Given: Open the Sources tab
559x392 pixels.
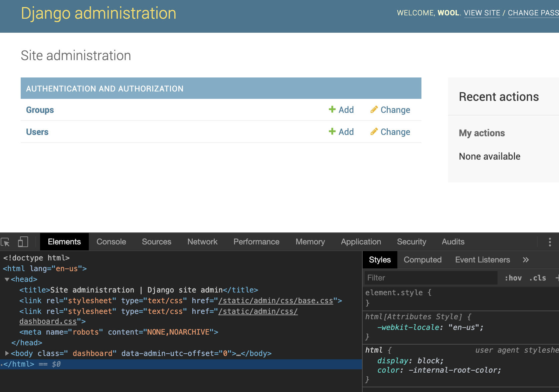Looking at the screenshot, I should pos(157,242).
